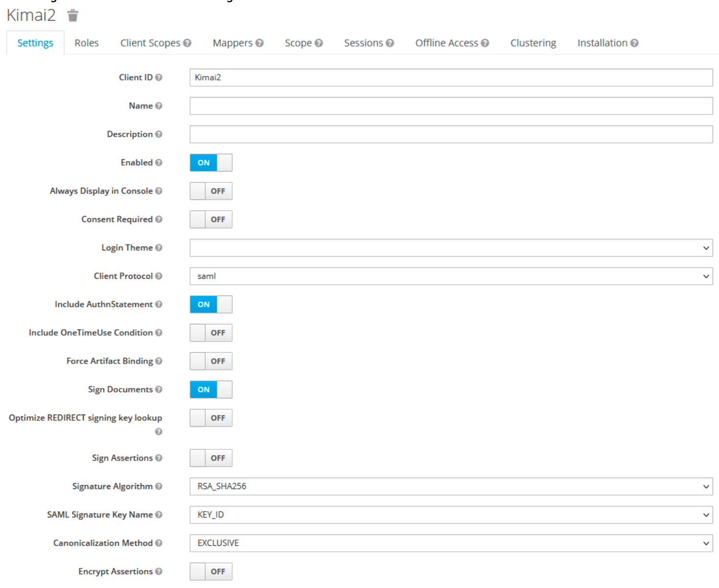Show help tooltip for Consent Required
This screenshot has height=588, width=719.
point(159,220)
